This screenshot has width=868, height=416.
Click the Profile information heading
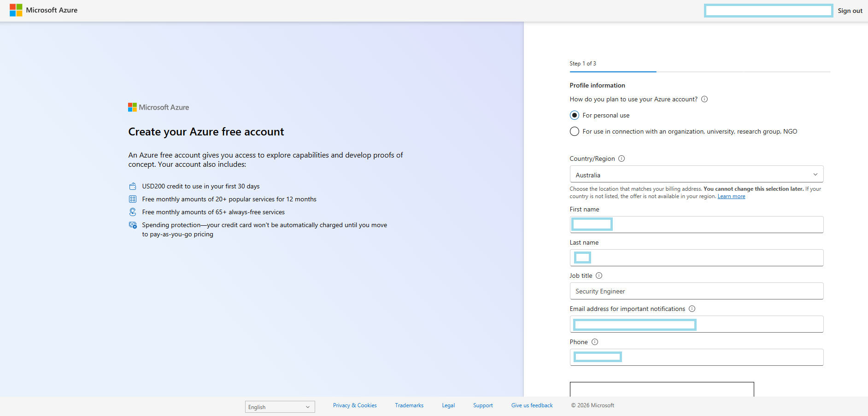point(598,85)
